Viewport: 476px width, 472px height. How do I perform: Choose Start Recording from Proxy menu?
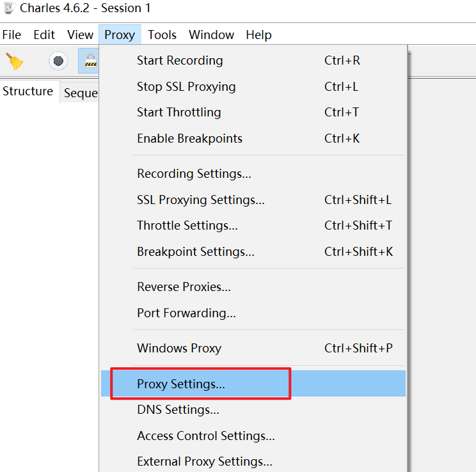(x=253, y=60)
